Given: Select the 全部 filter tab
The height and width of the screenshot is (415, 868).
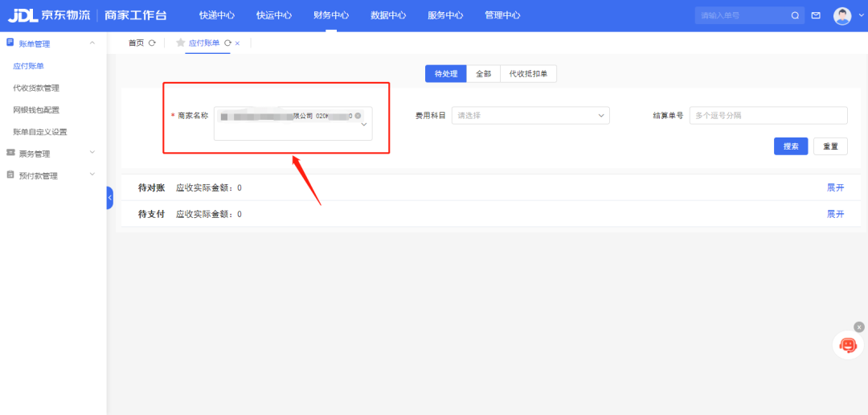Looking at the screenshot, I should [483, 74].
